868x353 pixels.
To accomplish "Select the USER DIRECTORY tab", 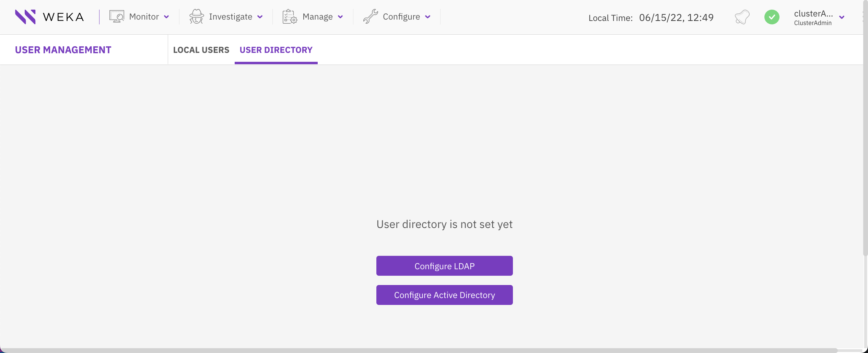I will tap(275, 50).
